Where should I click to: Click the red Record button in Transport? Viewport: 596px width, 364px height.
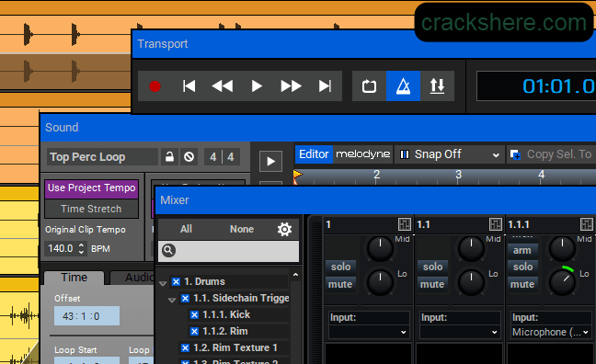(155, 86)
